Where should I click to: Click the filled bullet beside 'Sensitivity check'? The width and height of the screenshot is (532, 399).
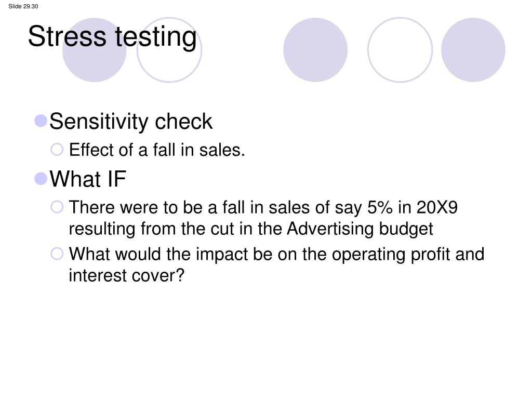[41, 121]
